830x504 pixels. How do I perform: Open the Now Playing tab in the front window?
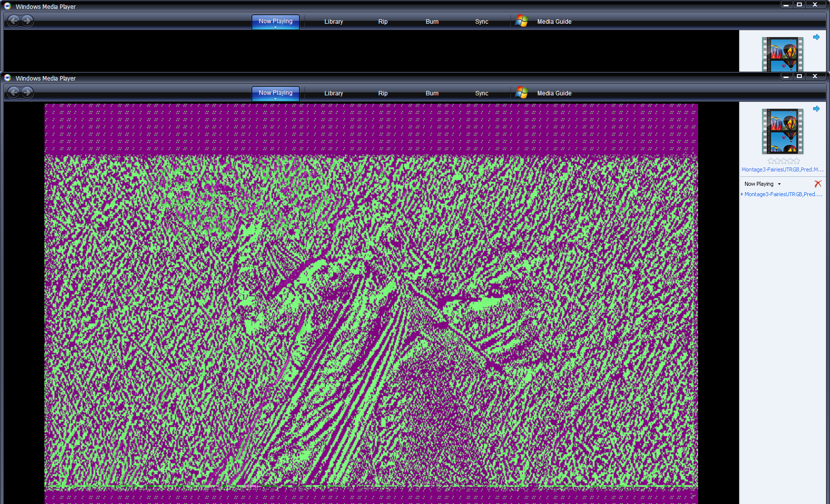tap(276, 93)
